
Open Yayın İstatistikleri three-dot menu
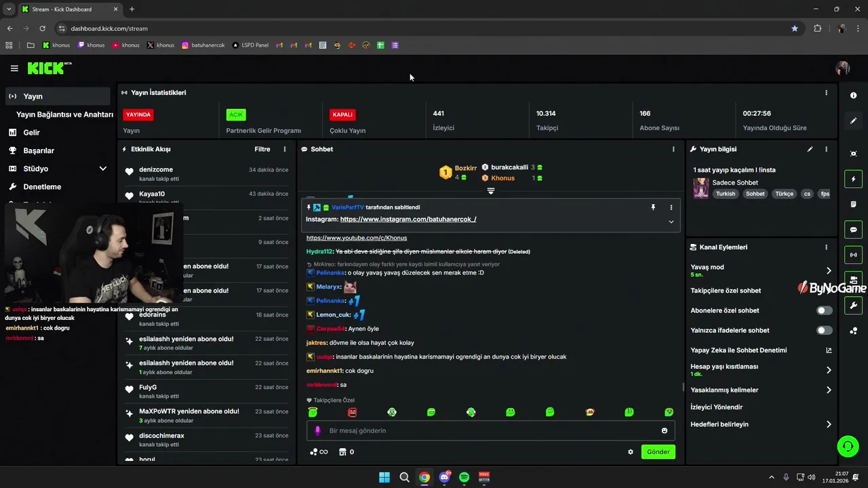pyautogui.click(x=826, y=93)
